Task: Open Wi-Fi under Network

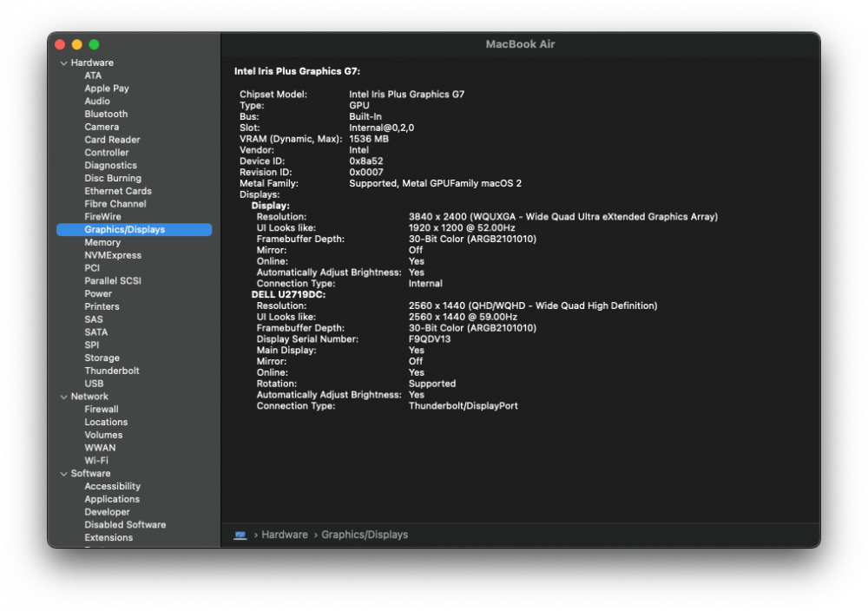Action: coord(96,461)
